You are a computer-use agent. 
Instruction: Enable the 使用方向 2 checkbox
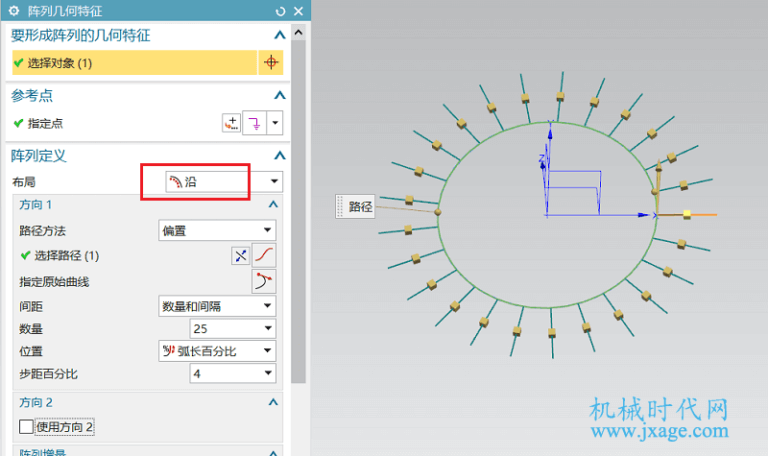(x=26, y=427)
